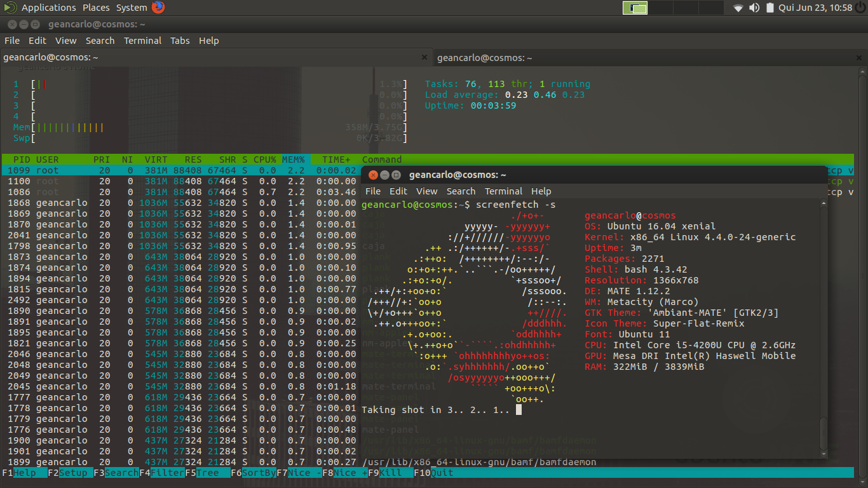Close the first geancarlo@cosmos terminal tab

(x=424, y=57)
